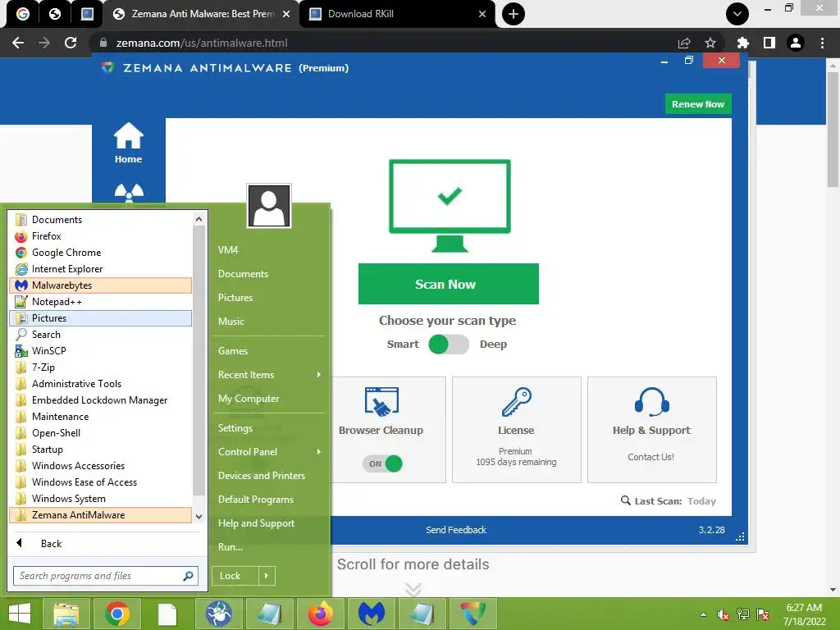
Task: Click the Browser Cleanup brush icon
Action: [x=381, y=402]
